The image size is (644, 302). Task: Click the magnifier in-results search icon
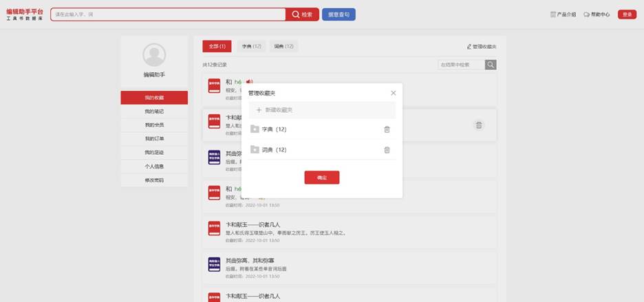(x=491, y=65)
